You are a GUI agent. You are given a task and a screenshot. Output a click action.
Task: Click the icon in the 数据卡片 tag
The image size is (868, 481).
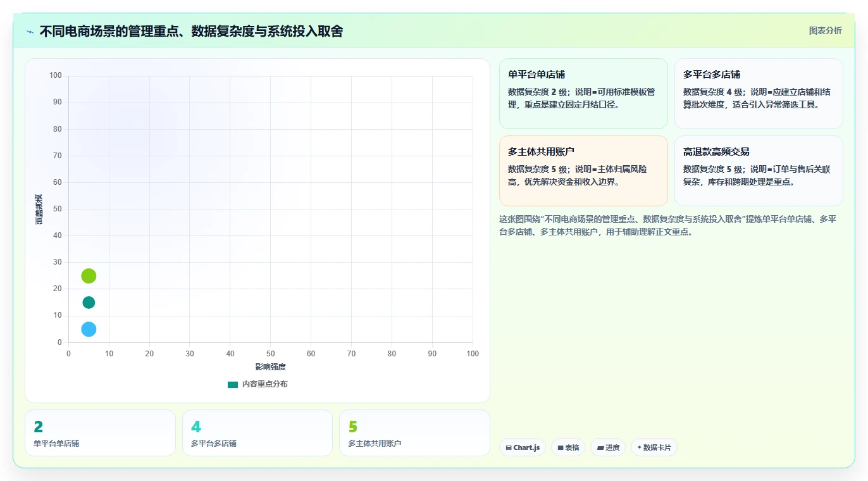[639, 448]
